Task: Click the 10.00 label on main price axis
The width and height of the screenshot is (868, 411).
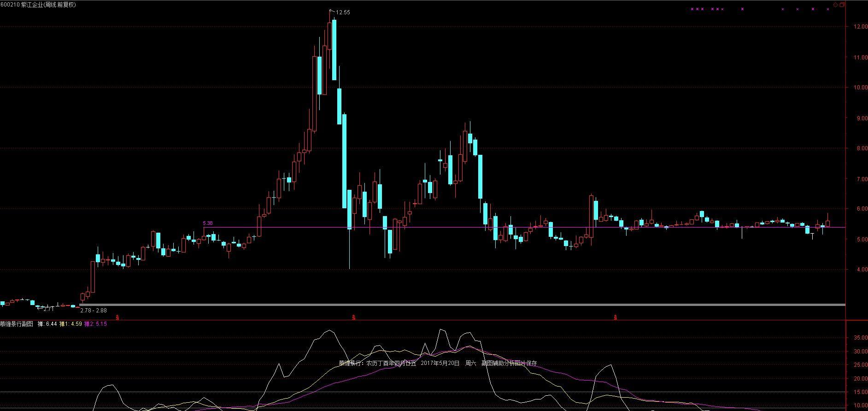Action: click(861, 88)
